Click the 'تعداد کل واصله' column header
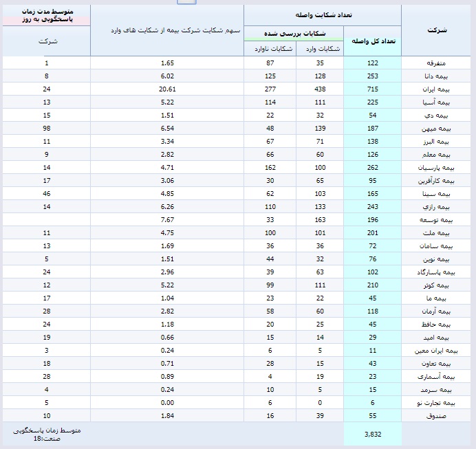The image size is (476, 449). (372, 41)
